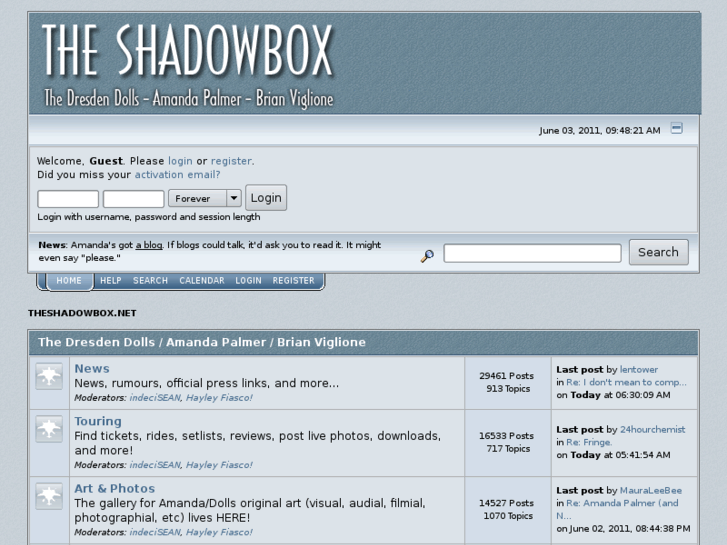The height and width of the screenshot is (545, 727).
Task: Focus the username input field
Action: 68,199
